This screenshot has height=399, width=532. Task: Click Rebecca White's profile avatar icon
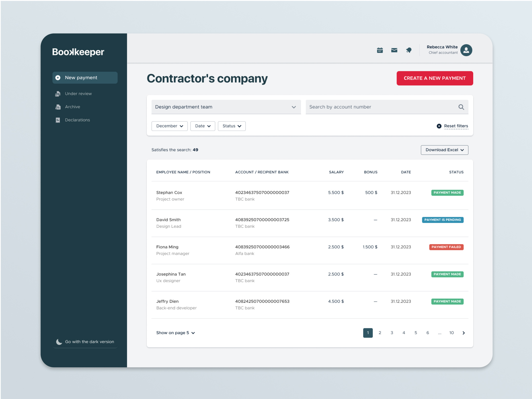click(x=466, y=50)
